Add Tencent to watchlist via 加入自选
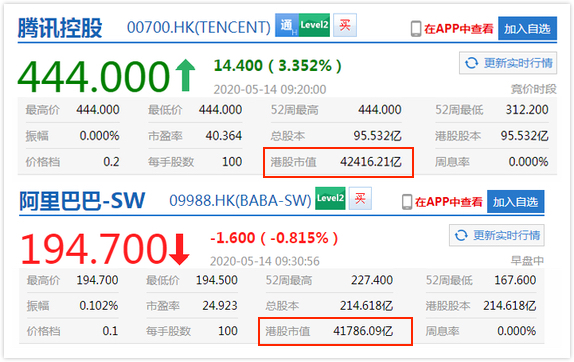Viewport: 574px width, 362px height. (x=528, y=28)
